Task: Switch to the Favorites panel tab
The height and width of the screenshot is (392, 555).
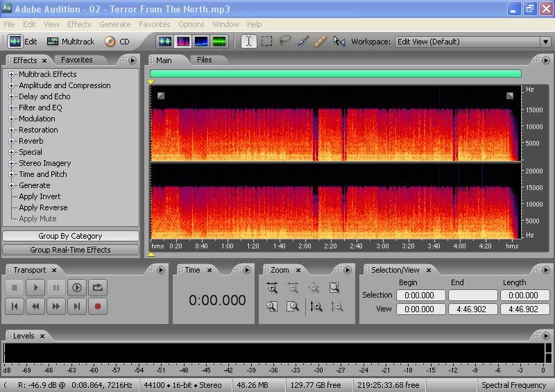Action: click(x=76, y=60)
